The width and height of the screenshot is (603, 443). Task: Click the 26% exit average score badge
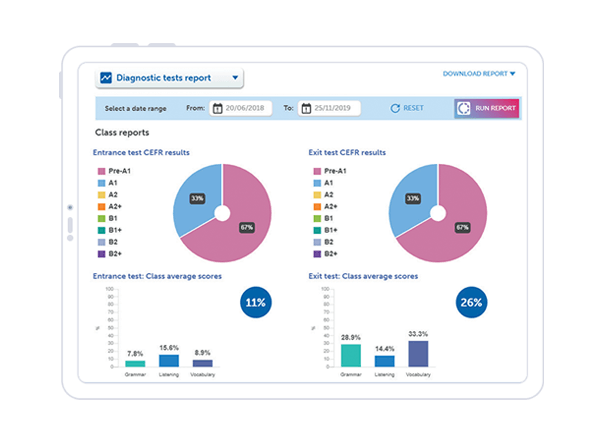click(x=471, y=302)
